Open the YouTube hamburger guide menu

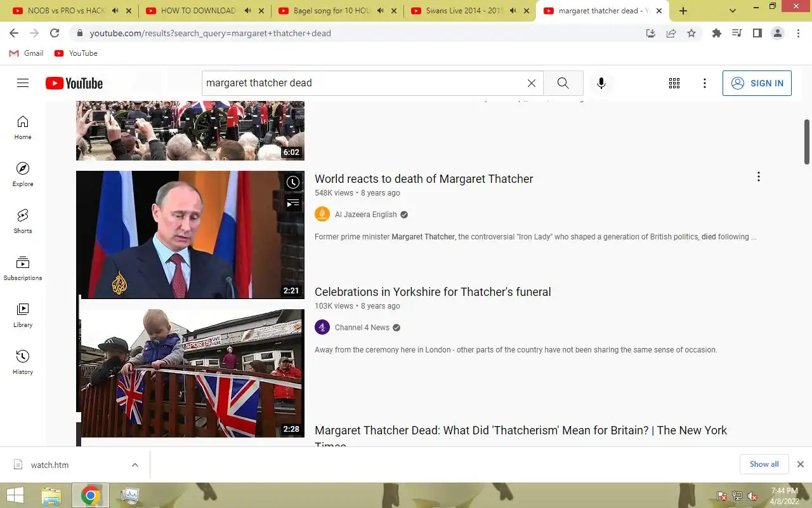(23, 83)
